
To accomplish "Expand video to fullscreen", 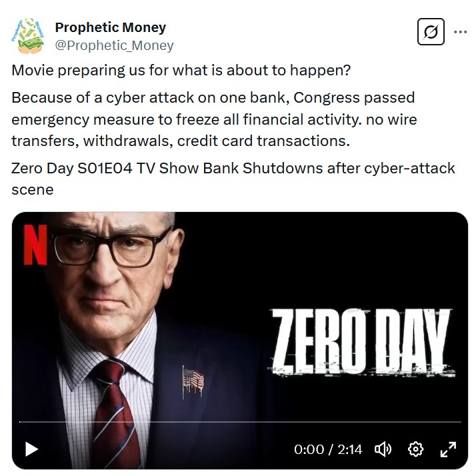I will pyautogui.click(x=448, y=449).
